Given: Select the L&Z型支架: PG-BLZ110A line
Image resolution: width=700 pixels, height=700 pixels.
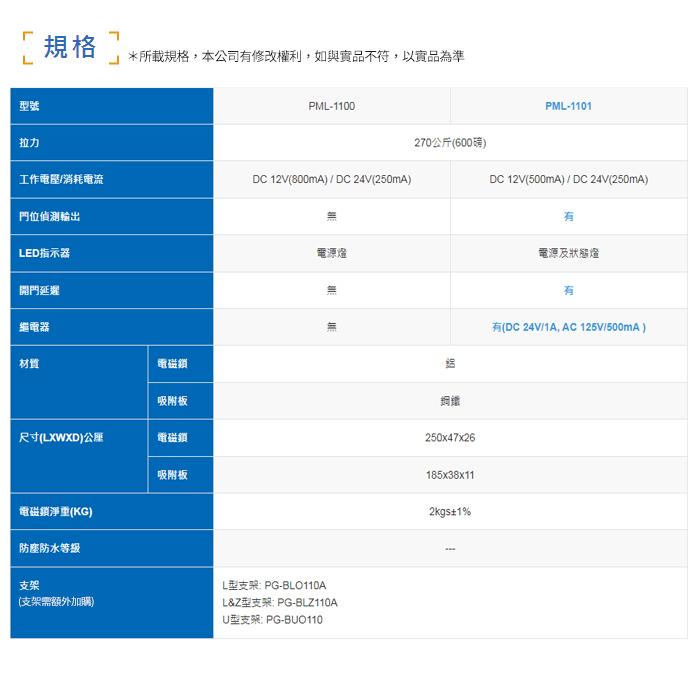Looking at the screenshot, I should pos(280,603).
